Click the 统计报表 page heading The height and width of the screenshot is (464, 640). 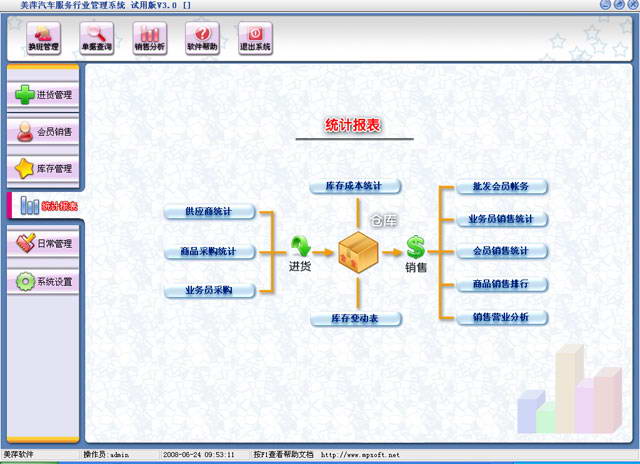353,125
